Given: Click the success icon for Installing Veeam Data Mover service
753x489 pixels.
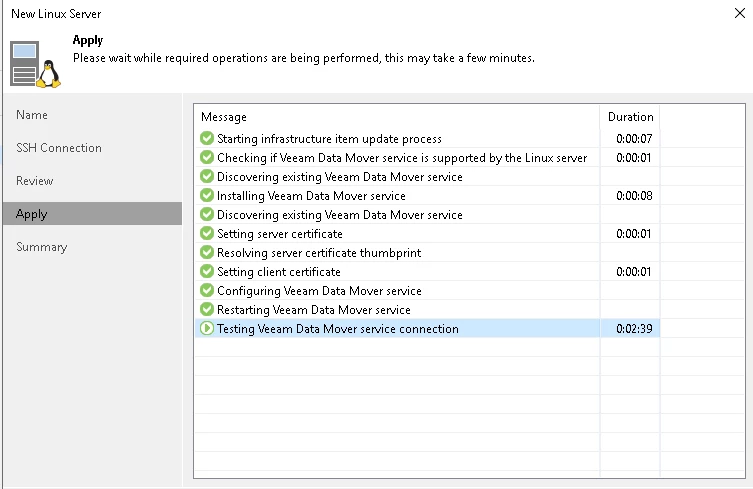Looking at the screenshot, I should [207, 196].
